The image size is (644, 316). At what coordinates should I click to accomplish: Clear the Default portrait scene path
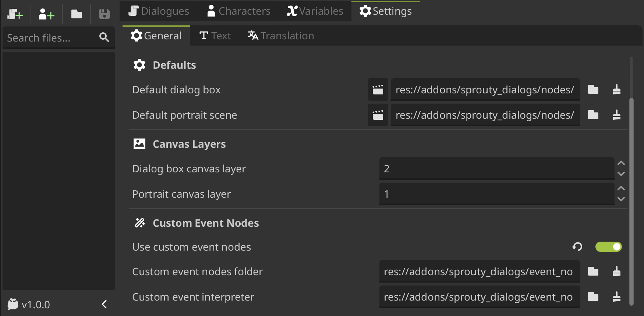[x=617, y=115]
